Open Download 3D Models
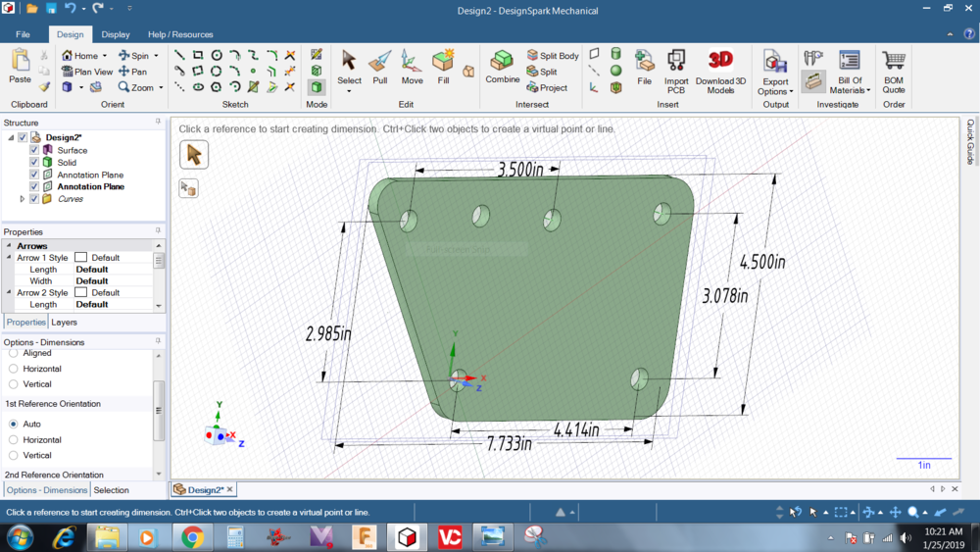 pyautogui.click(x=720, y=72)
